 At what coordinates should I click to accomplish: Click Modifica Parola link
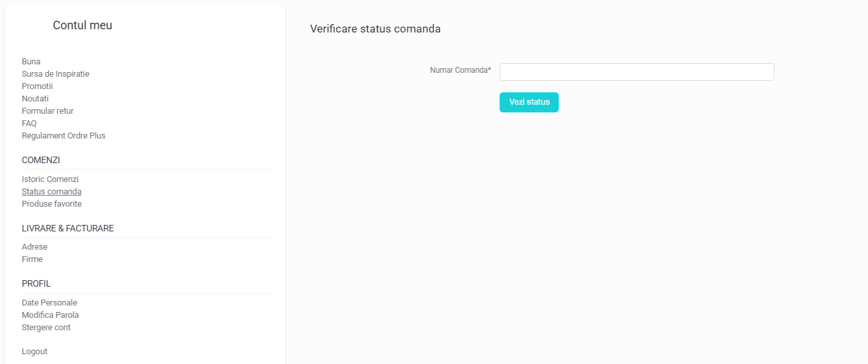[50, 315]
